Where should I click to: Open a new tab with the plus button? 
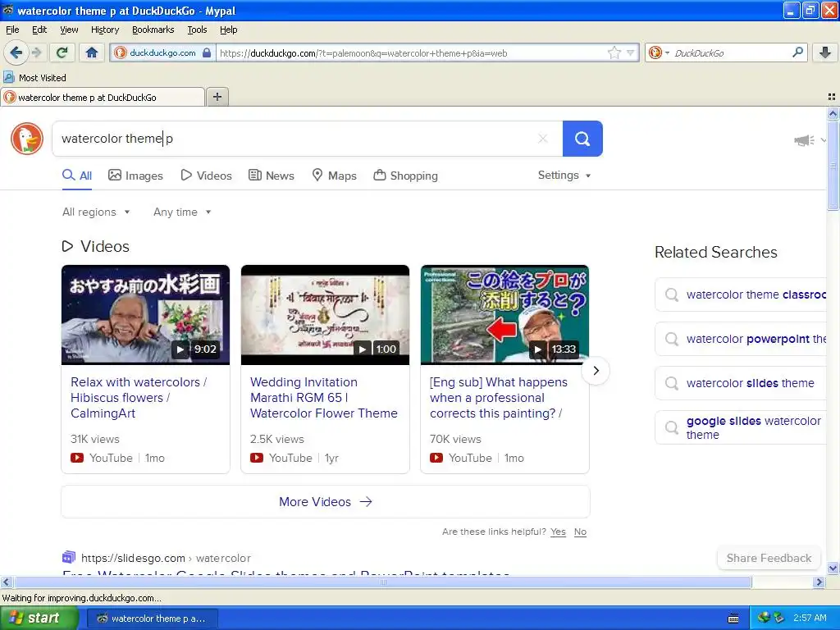tap(217, 97)
